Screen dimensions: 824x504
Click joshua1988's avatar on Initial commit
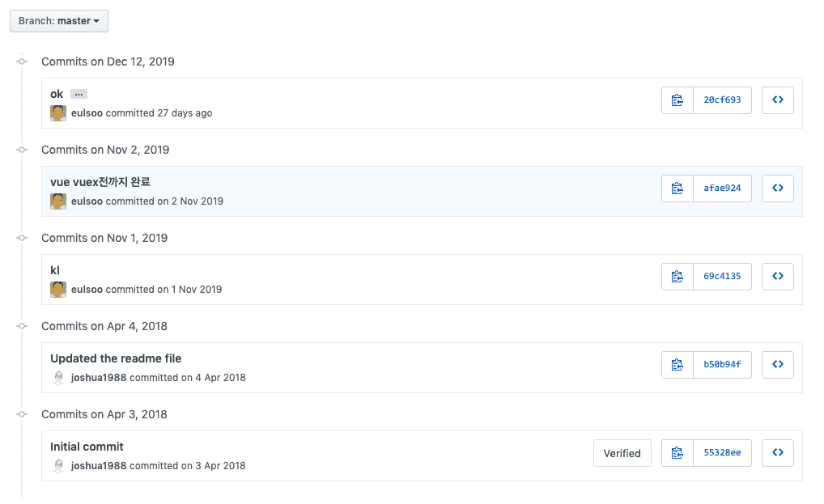58,466
